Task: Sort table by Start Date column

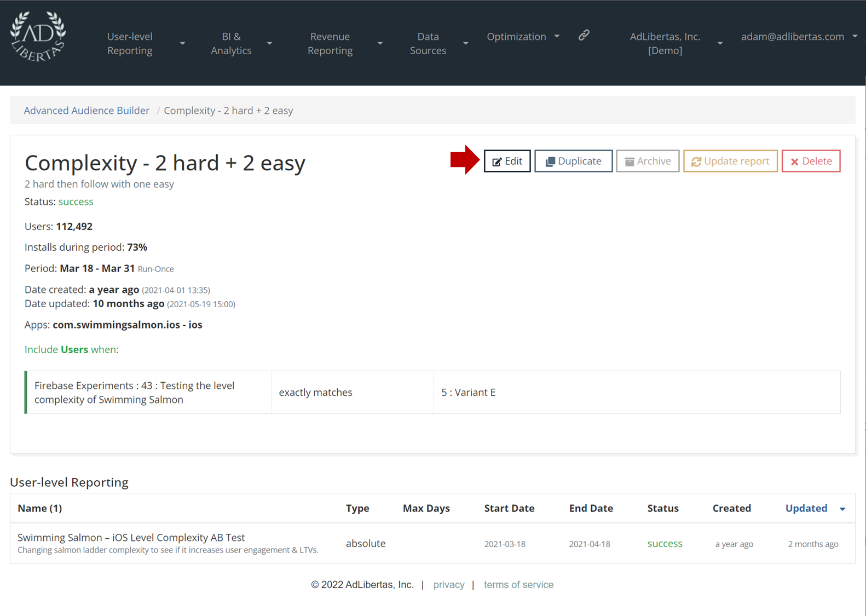Action: [509, 508]
